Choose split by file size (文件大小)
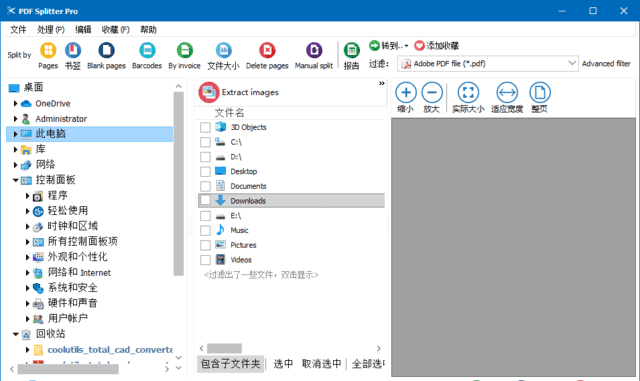The image size is (640, 381). pos(223,51)
